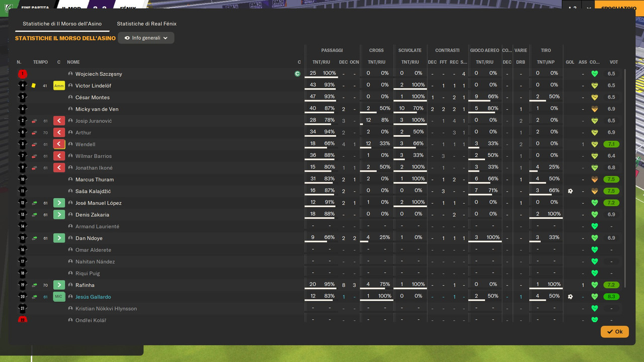The width and height of the screenshot is (644, 362).
Task: Click the player info icon beside Micky van de Ven
Action: coord(70,109)
